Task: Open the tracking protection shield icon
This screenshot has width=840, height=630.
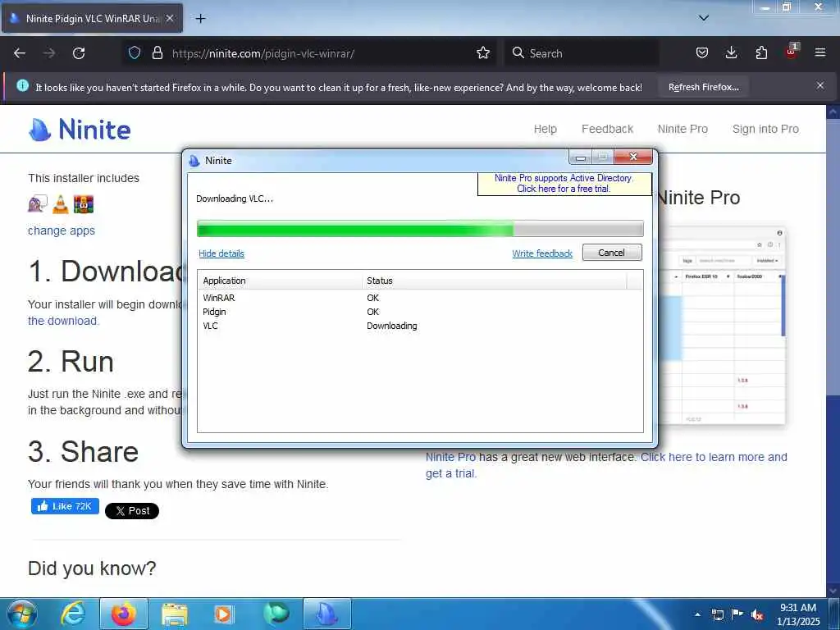Action: (x=135, y=52)
